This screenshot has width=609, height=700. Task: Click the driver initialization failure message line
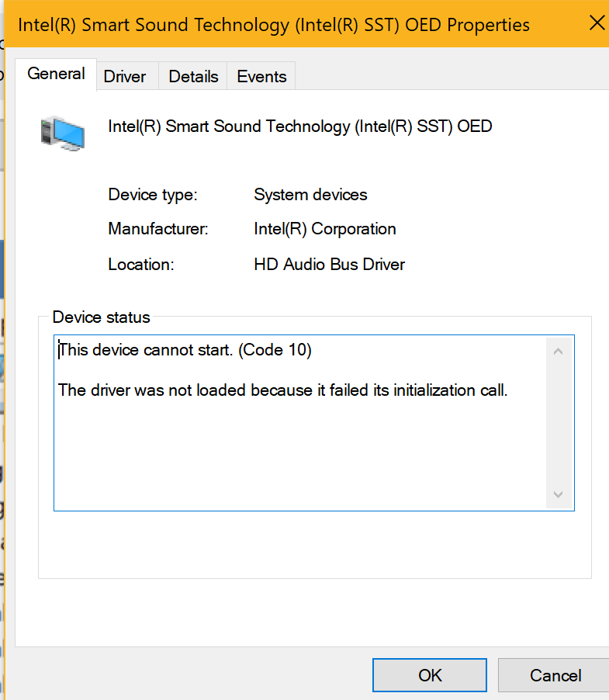[x=283, y=390]
